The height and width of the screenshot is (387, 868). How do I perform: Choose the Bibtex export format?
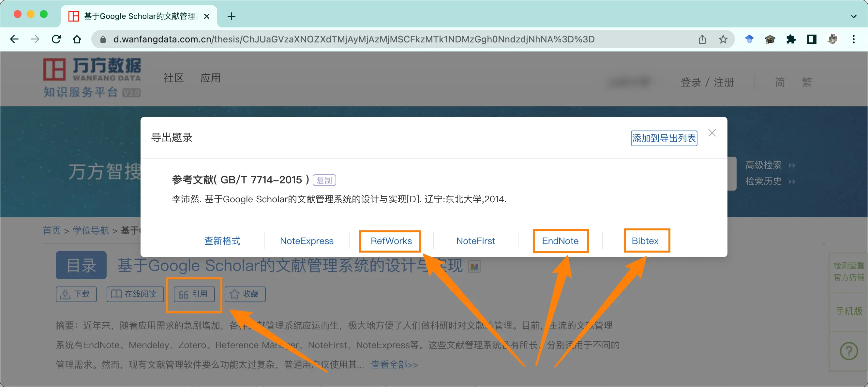[645, 241]
